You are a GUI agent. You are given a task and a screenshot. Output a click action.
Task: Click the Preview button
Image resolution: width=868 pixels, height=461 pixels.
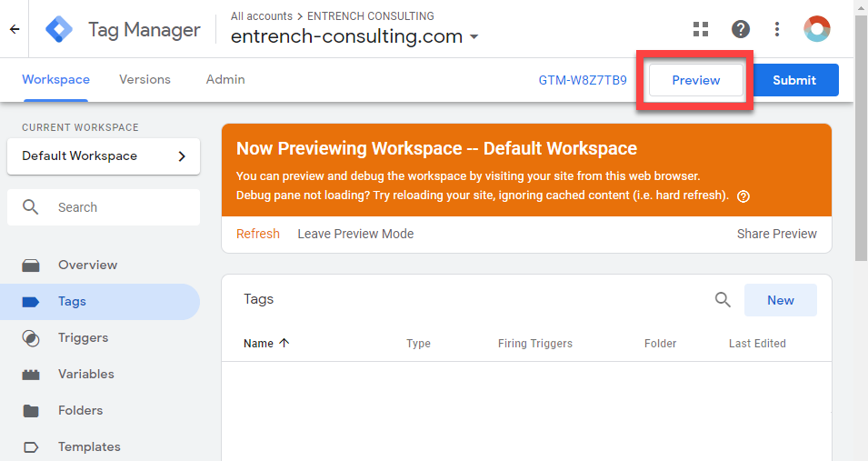(x=696, y=80)
